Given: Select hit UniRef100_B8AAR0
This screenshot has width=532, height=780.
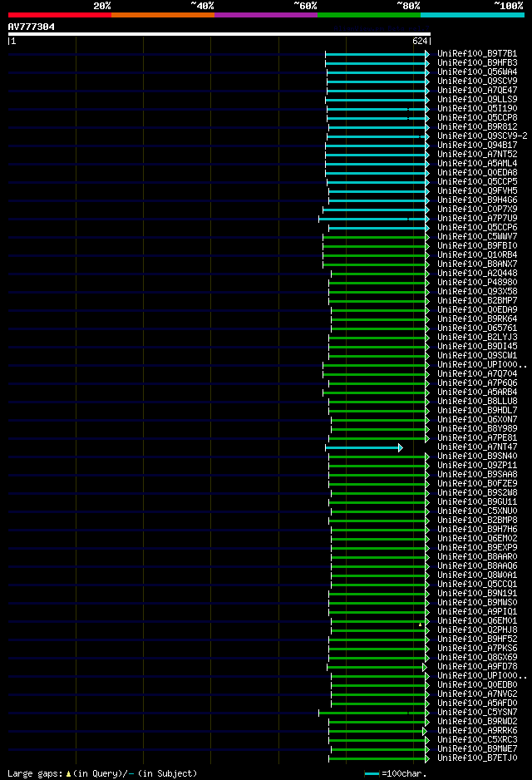Looking at the screenshot, I should tap(477, 556).
